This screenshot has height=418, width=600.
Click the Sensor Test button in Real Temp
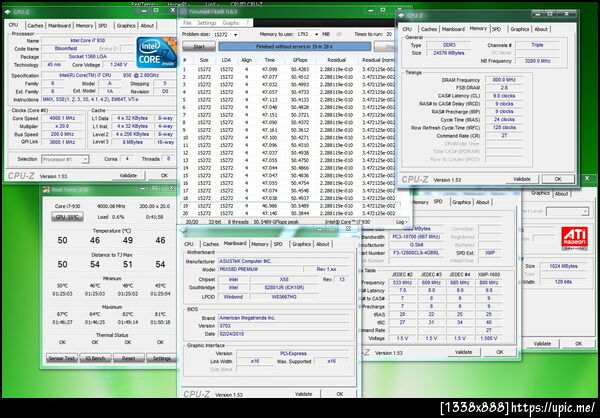tap(62, 358)
